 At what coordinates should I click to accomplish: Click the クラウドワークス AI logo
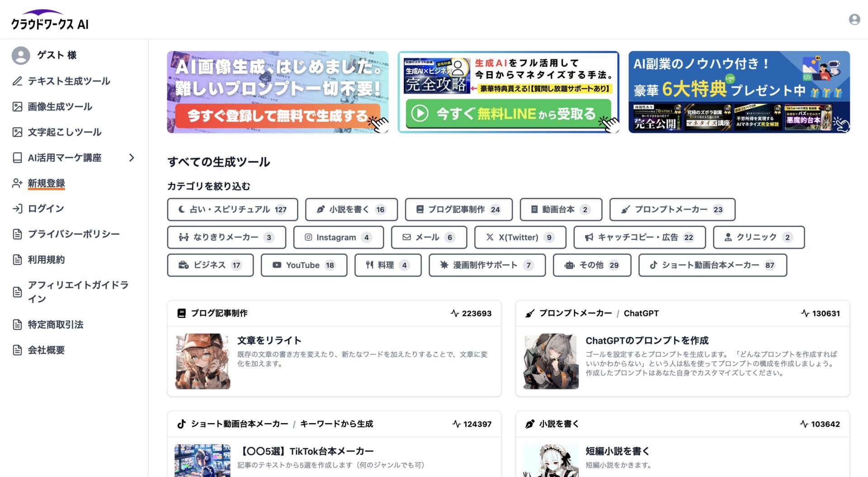point(50,20)
